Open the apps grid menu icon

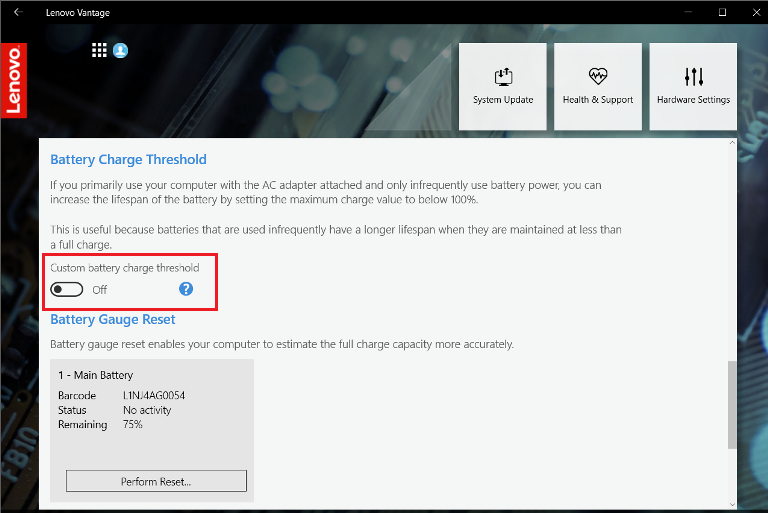[99, 50]
